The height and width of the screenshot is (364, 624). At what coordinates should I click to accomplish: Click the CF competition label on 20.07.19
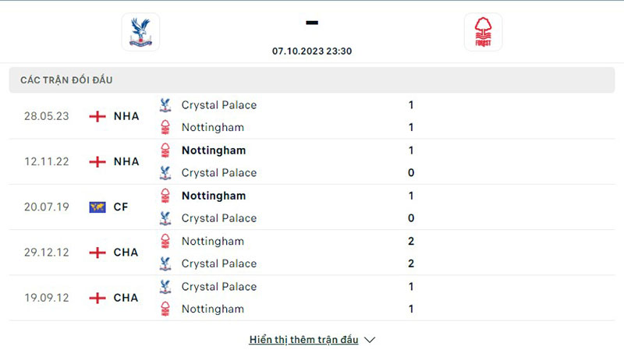(121, 207)
